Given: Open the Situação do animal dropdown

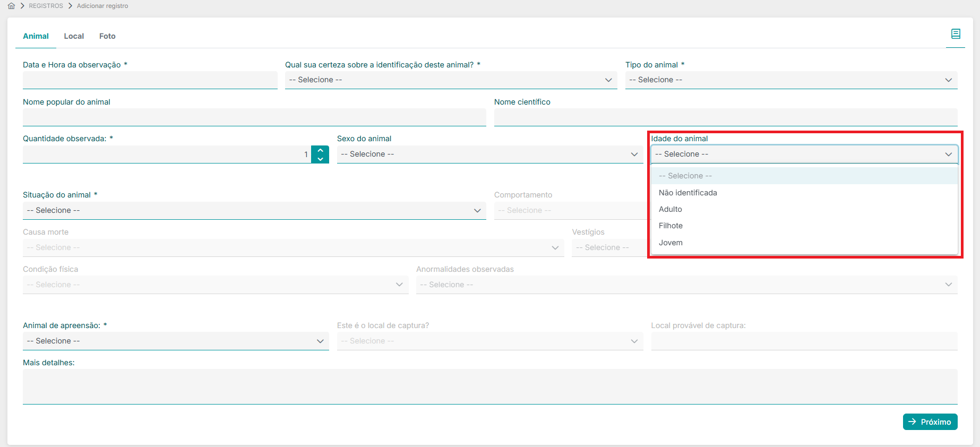Looking at the screenshot, I should [254, 210].
